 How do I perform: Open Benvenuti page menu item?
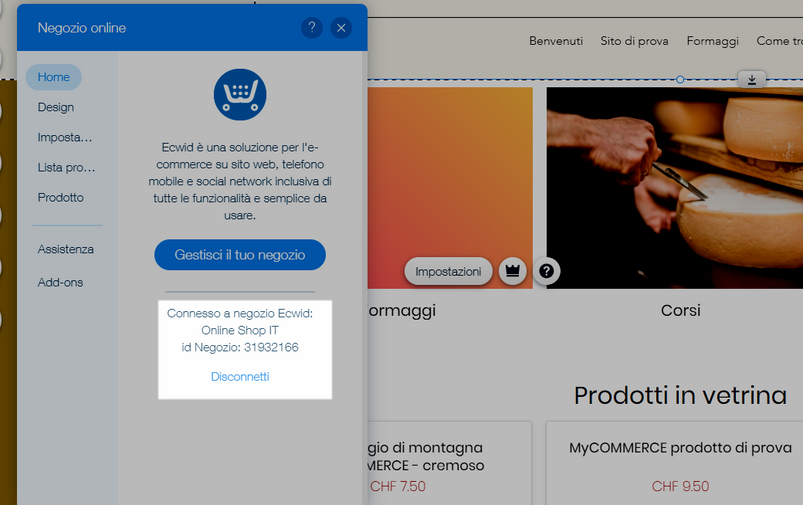coord(556,41)
